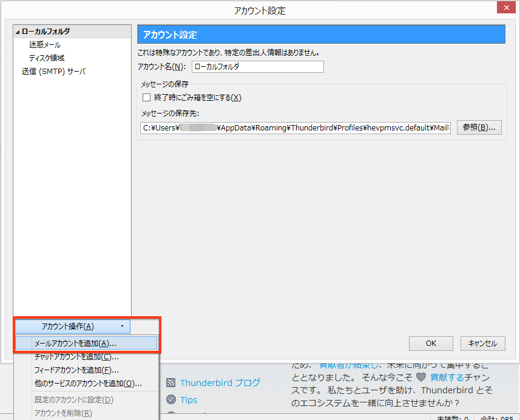Select the ローカルフォルダ account in the tree
This screenshot has height=420, width=520.
[46, 32]
